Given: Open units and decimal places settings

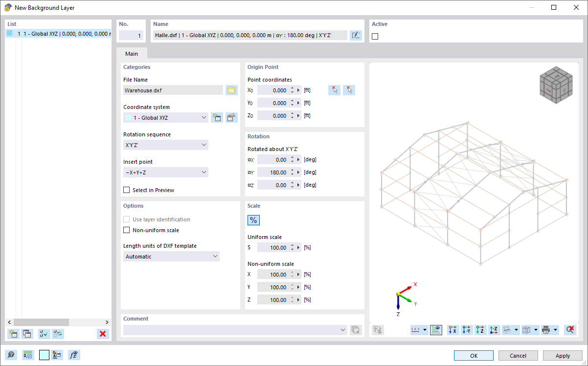Looking at the screenshot, I should tap(28, 355).
